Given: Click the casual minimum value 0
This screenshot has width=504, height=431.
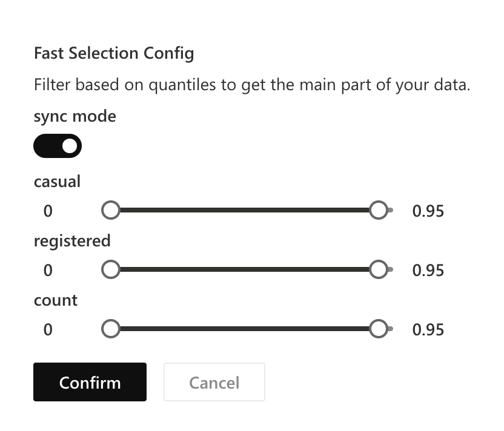Looking at the screenshot, I should (48, 211).
